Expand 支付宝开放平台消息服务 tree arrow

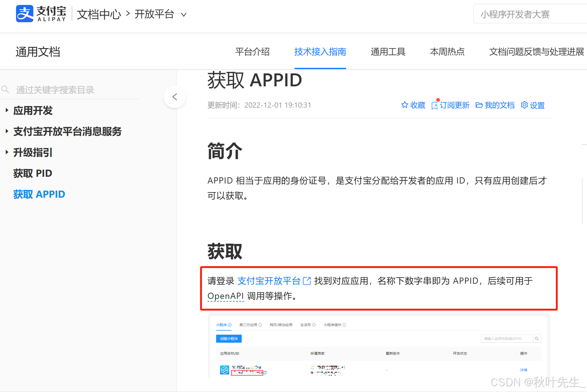tap(7, 131)
